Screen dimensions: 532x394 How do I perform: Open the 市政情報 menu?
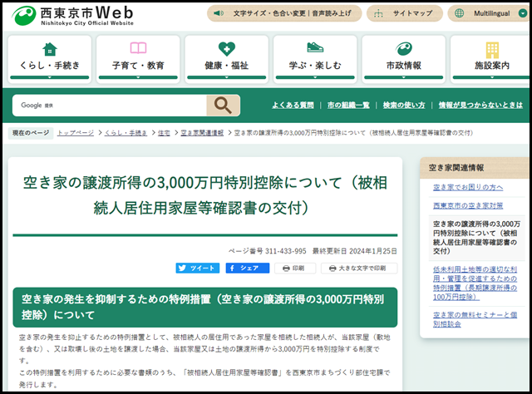(x=404, y=59)
